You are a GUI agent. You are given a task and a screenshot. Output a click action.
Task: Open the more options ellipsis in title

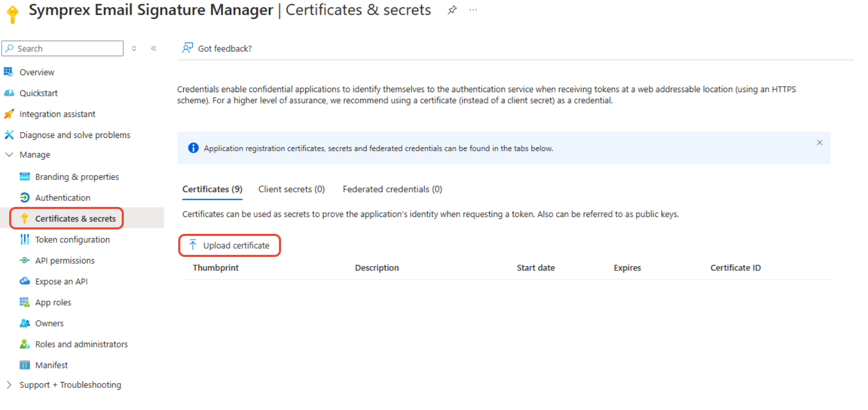pyautogui.click(x=473, y=10)
